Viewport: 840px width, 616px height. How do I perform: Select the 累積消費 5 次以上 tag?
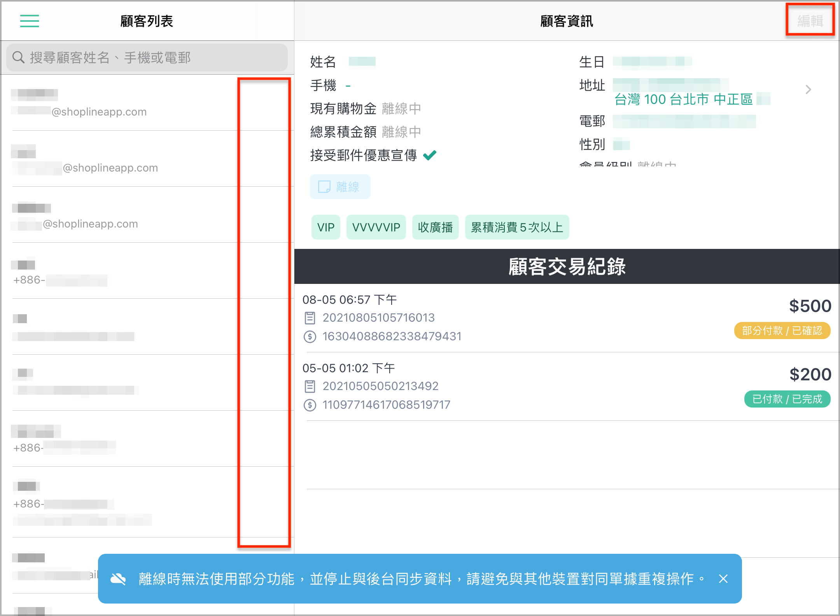pos(517,227)
